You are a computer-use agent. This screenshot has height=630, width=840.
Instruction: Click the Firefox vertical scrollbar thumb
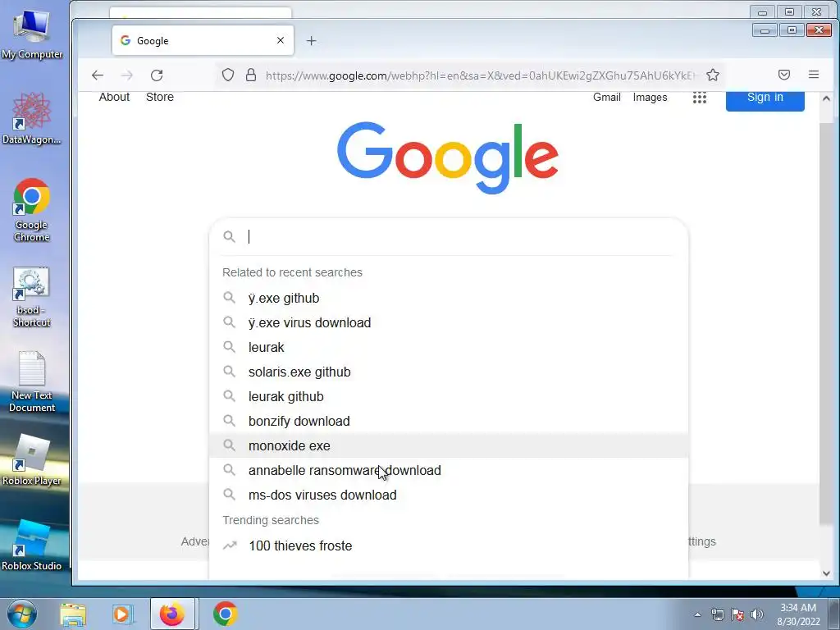click(826, 323)
